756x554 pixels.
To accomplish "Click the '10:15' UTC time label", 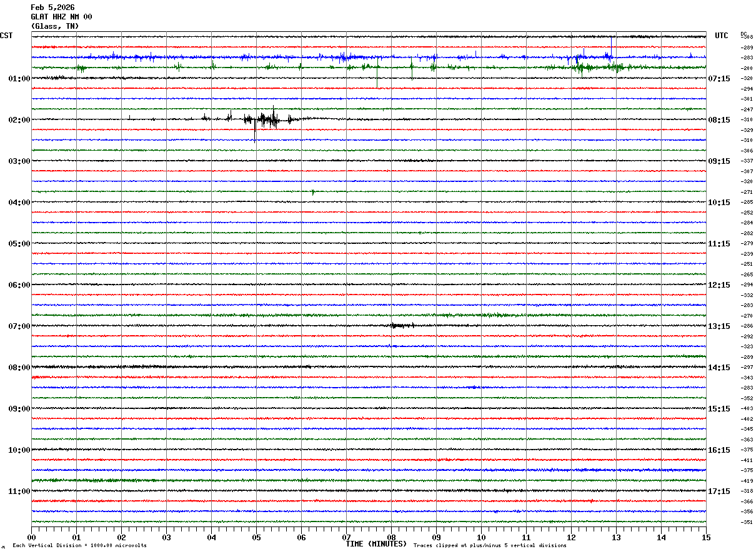I will click(719, 203).
